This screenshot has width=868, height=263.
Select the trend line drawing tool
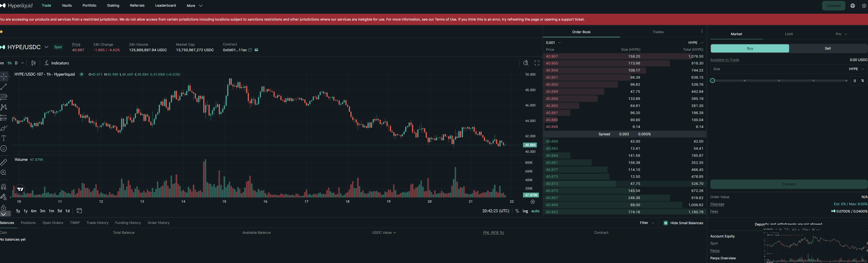[x=4, y=87]
